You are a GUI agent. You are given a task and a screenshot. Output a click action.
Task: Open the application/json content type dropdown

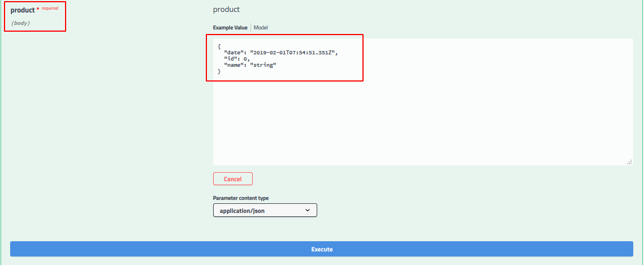265,210
